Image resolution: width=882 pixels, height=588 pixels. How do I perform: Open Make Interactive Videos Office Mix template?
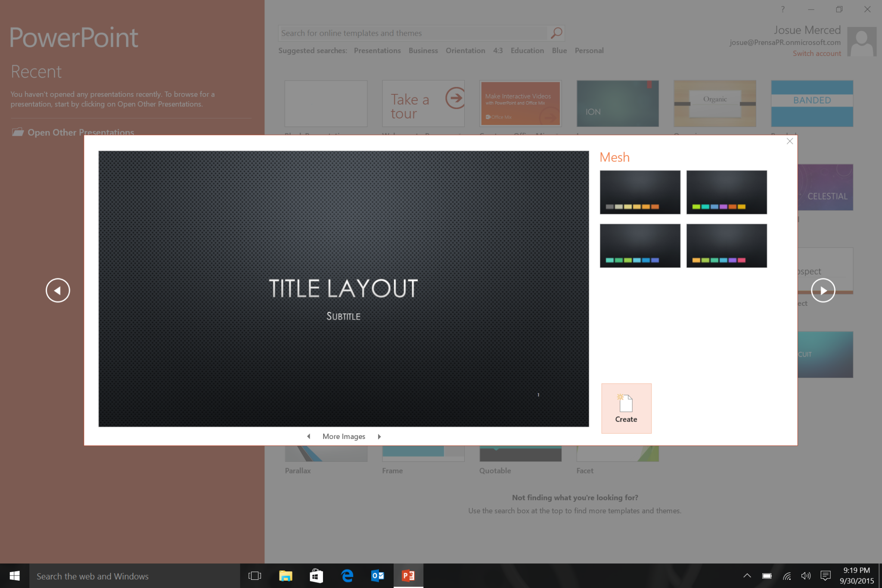(520, 103)
